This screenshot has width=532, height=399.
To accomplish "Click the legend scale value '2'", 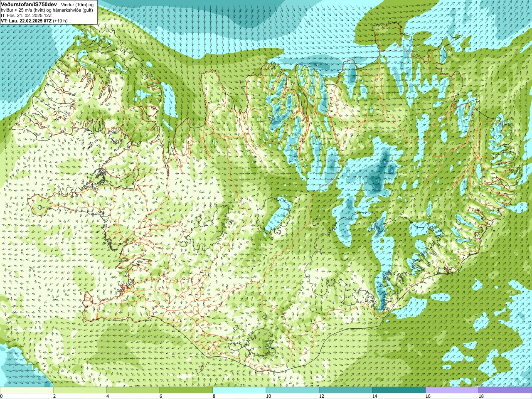I will (x=54, y=396).
